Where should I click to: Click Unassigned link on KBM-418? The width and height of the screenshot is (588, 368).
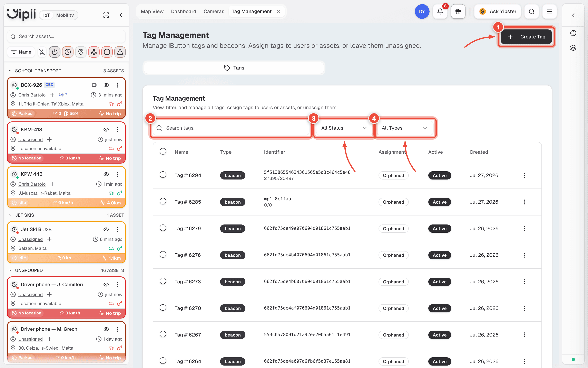(30, 139)
